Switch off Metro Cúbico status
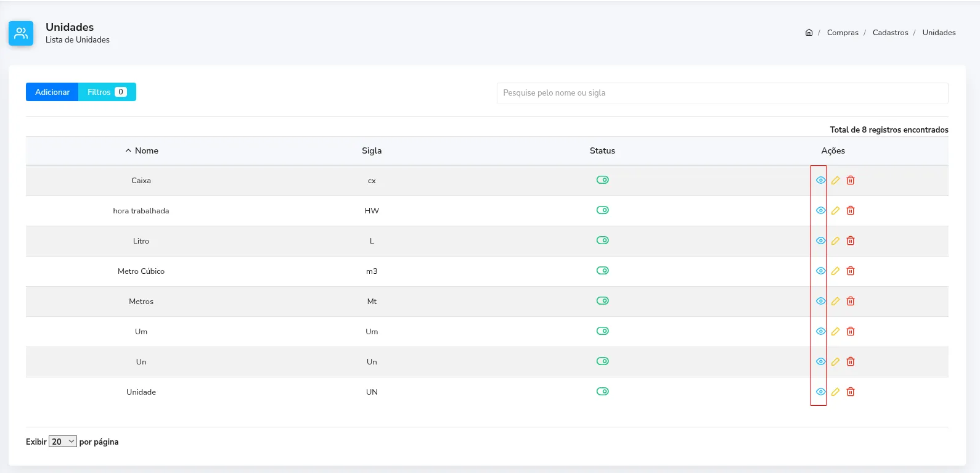The image size is (980, 473). [x=602, y=271]
